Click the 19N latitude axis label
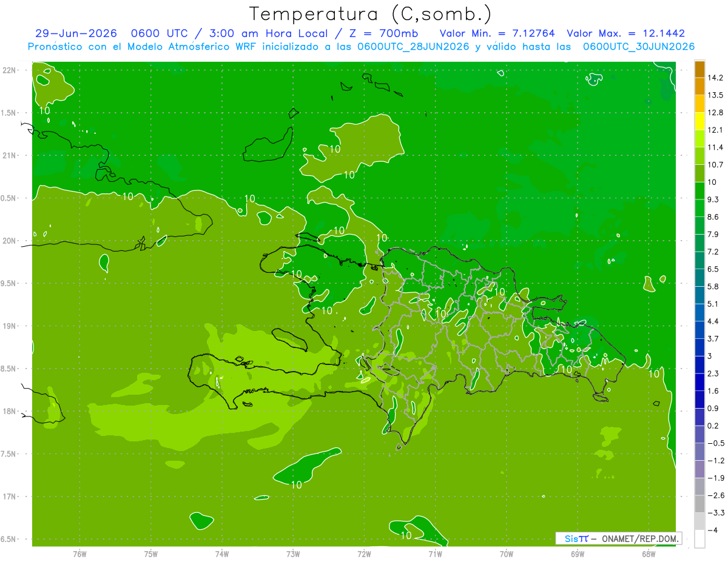This screenshot has width=728, height=562. pyautogui.click(x=8, y=326)
